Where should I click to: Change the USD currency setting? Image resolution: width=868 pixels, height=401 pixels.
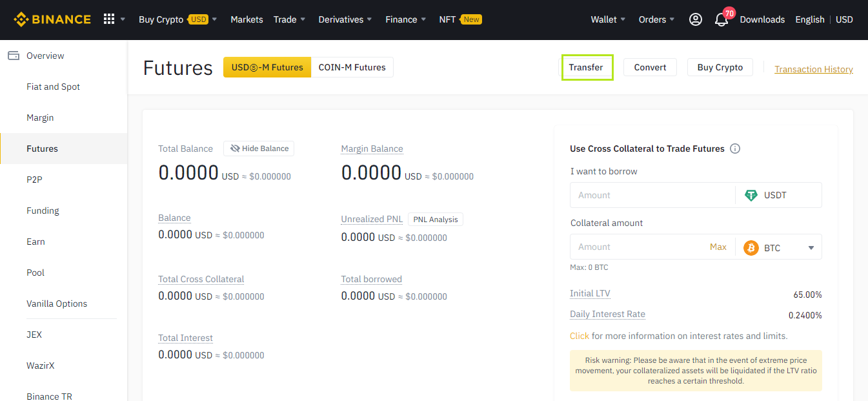tap(844, 19)
